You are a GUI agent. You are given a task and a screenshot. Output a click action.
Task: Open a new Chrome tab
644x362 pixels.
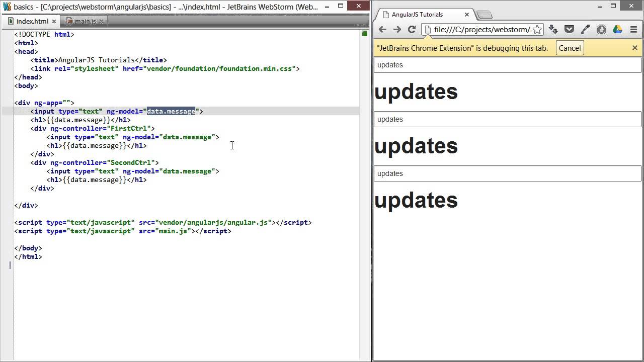point(484,15)
